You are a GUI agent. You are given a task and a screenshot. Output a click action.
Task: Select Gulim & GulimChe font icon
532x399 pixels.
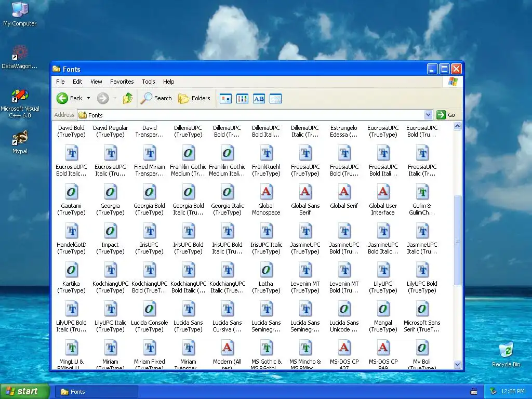pos(422,192)
